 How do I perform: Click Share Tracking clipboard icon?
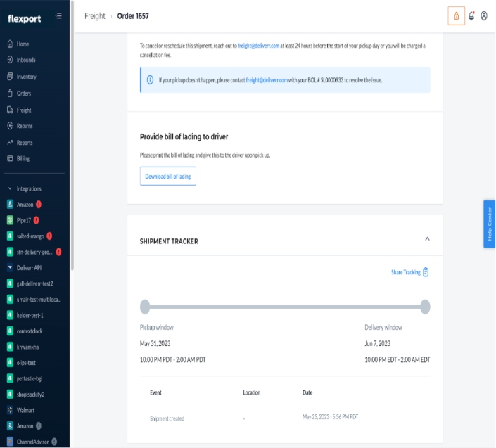coord(426,272)
